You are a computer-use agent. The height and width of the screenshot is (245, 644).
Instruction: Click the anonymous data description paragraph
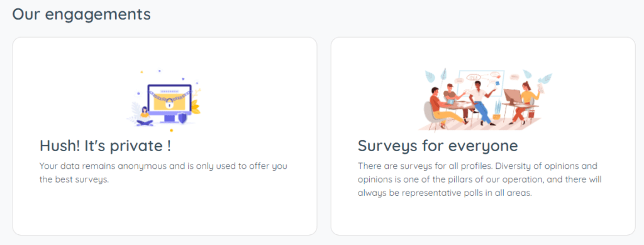coord(163,173)
